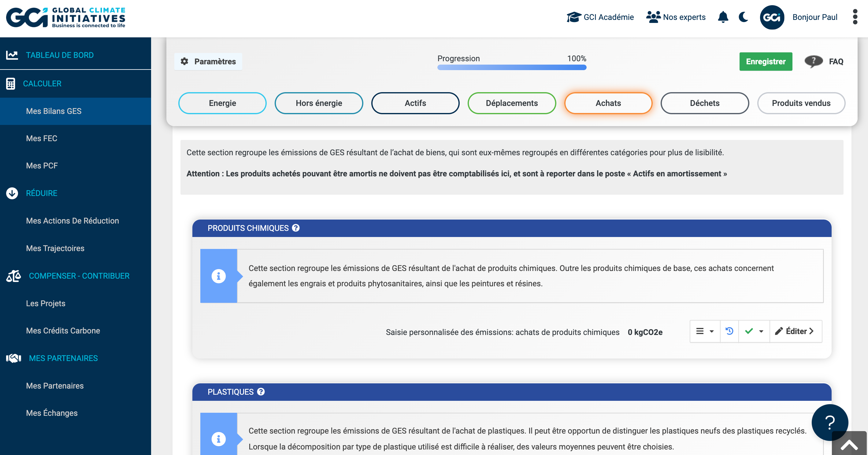Open the three-dot kebab menu
Image resolution: width=868 pixels, height=455 pixels.
[x=855, y=17]
